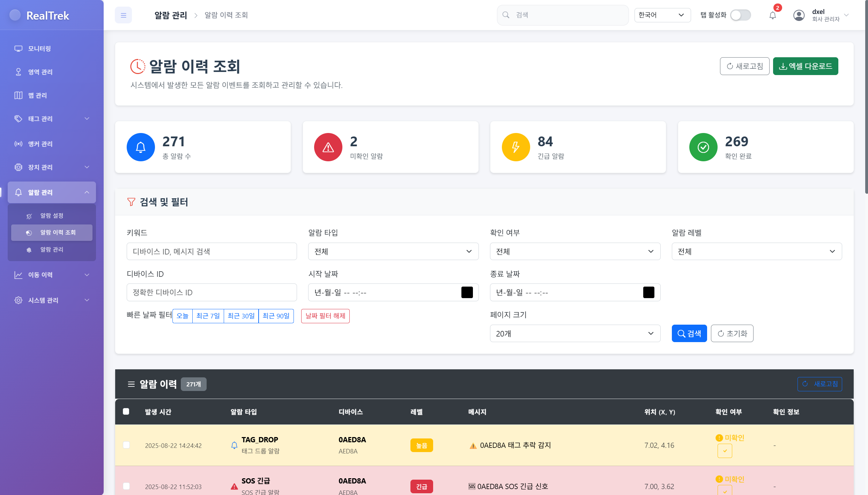Expand the 태그 관리 sidebar menu
The image size is (868, 495).
52,119
